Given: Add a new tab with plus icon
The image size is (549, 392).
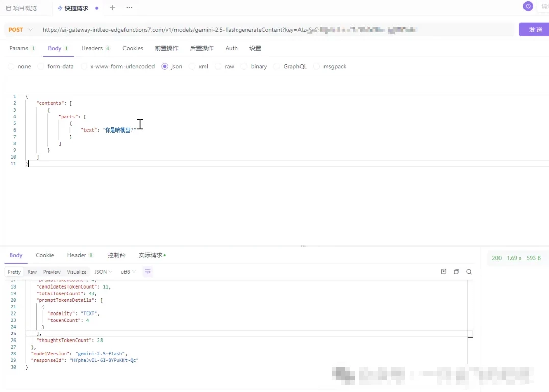Looking at the screenshot, I should (x=112, y=8).
